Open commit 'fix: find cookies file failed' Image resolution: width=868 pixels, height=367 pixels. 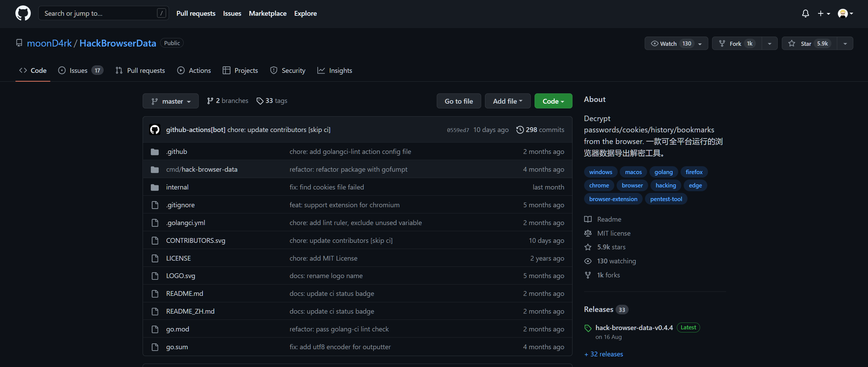[327, 187]
